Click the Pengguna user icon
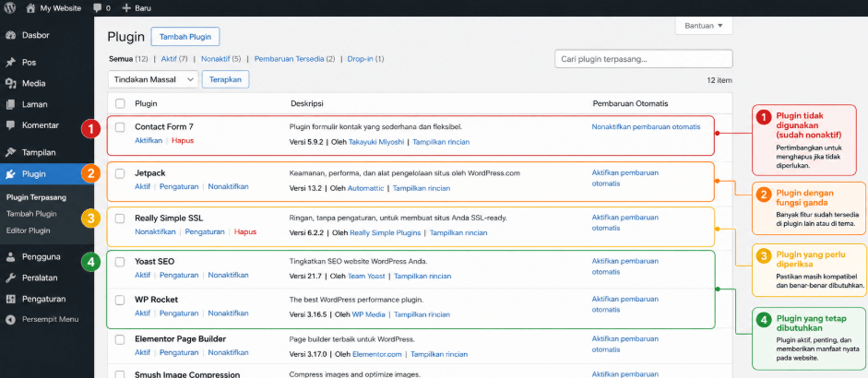 click(10, 257)
